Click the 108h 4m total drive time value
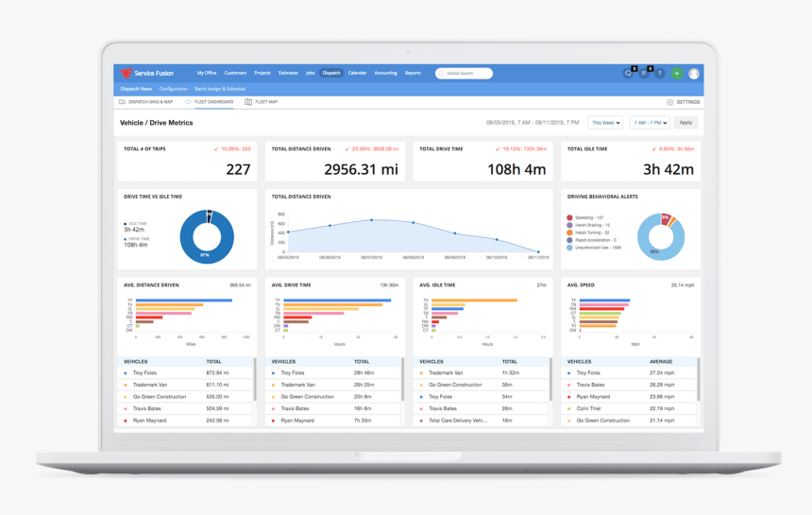The height and width of the screenshot is (515, 812). pyautogui.click(x=516, y=169)
